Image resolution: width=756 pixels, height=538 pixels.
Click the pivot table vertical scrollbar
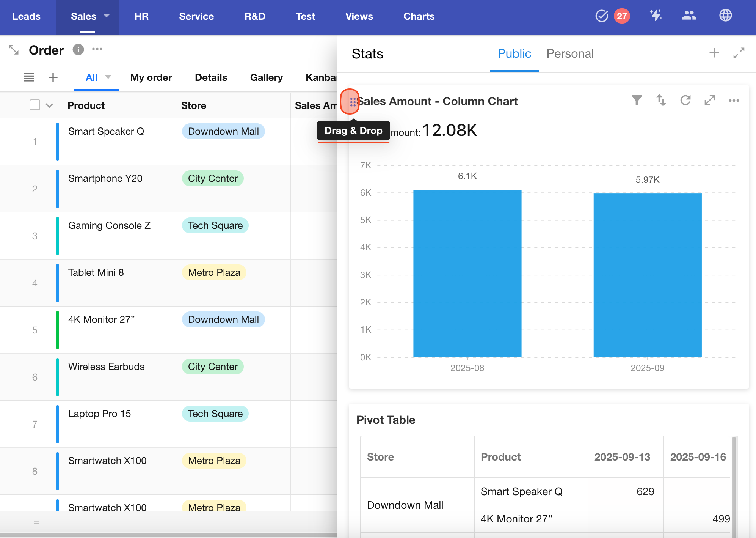pyautogui.click(x=734, y=486)
